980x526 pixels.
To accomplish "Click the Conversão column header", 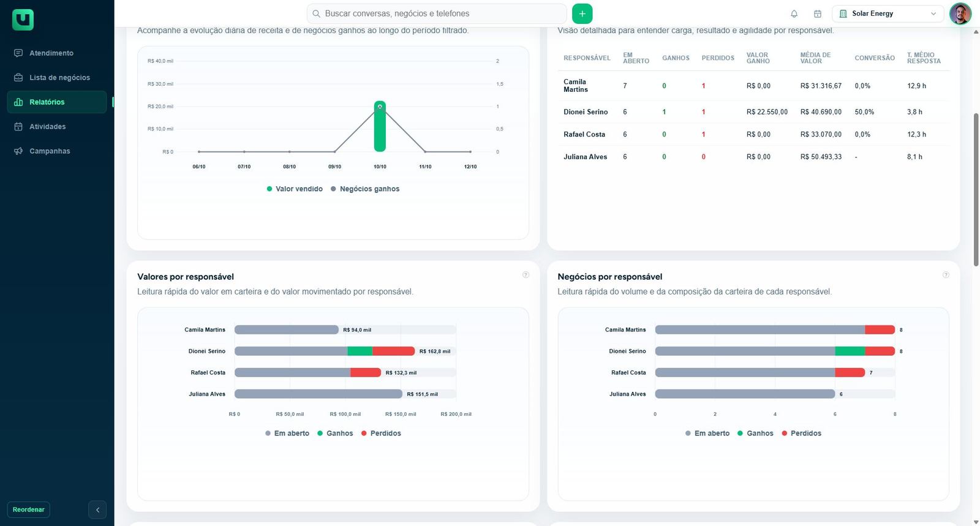I will [x=875, y=58].
